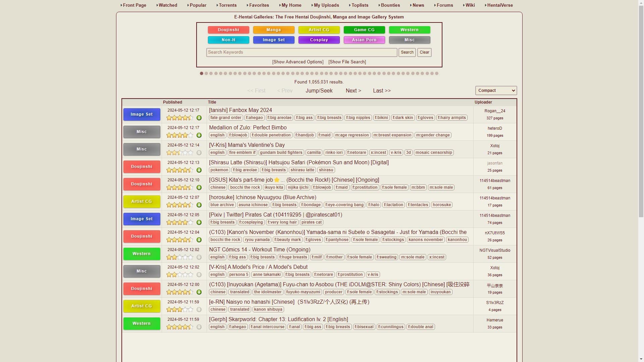Download torrent for Fanbox May 2024 row
Screen dimensions: 644x362
point(199,118)
